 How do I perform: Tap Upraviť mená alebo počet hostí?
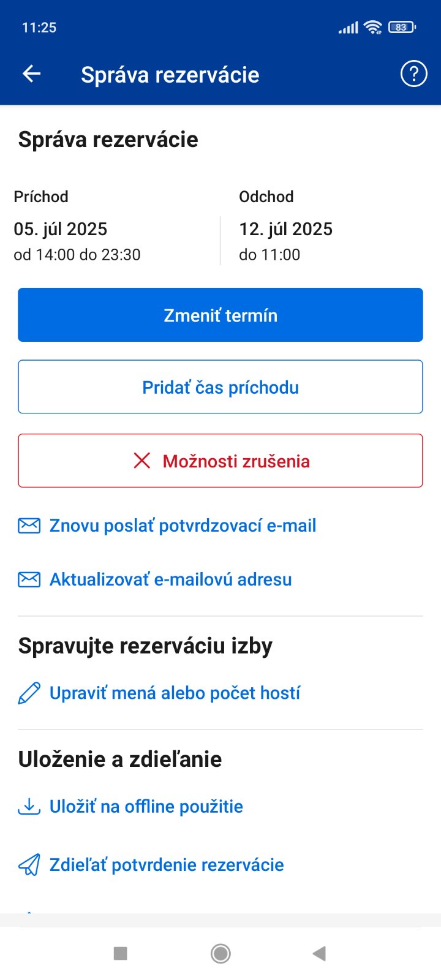[x=175, y=693]
